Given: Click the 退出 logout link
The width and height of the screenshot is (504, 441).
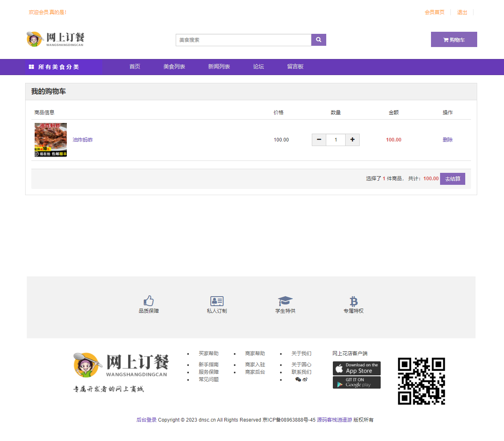Looking at the screenshot, I should coord(462,12).
